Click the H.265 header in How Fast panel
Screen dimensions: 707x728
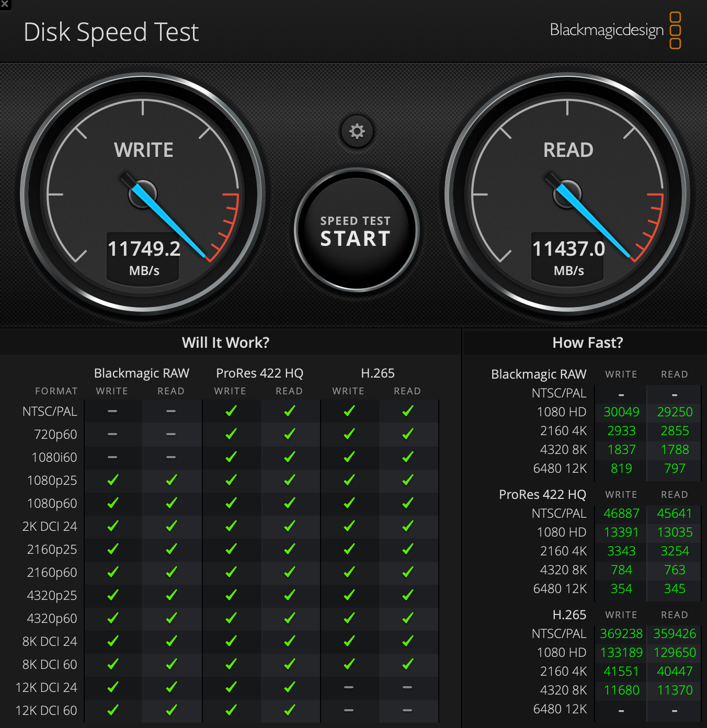pyautogui.click(x=569, y=615)
